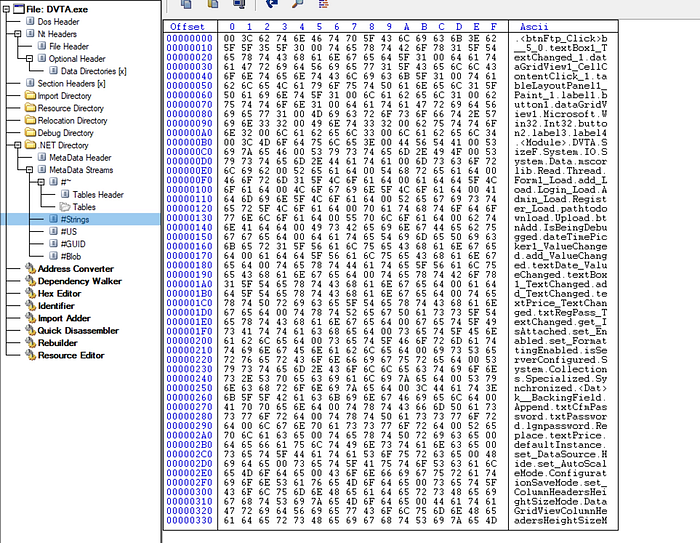Screen dimensions: 700x543
Task: Select the #Strings stream in tree
Action: [x=75, y=219]
